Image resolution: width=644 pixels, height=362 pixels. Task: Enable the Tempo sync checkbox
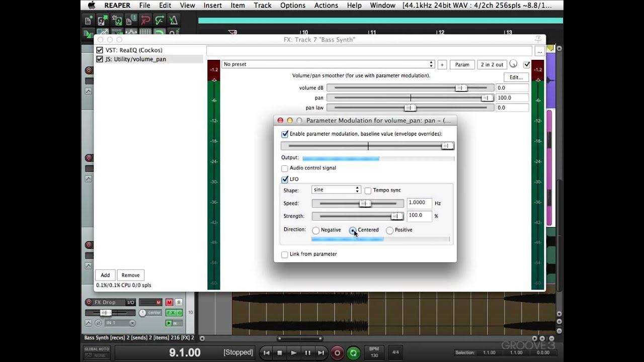click(x=368, y=191)
